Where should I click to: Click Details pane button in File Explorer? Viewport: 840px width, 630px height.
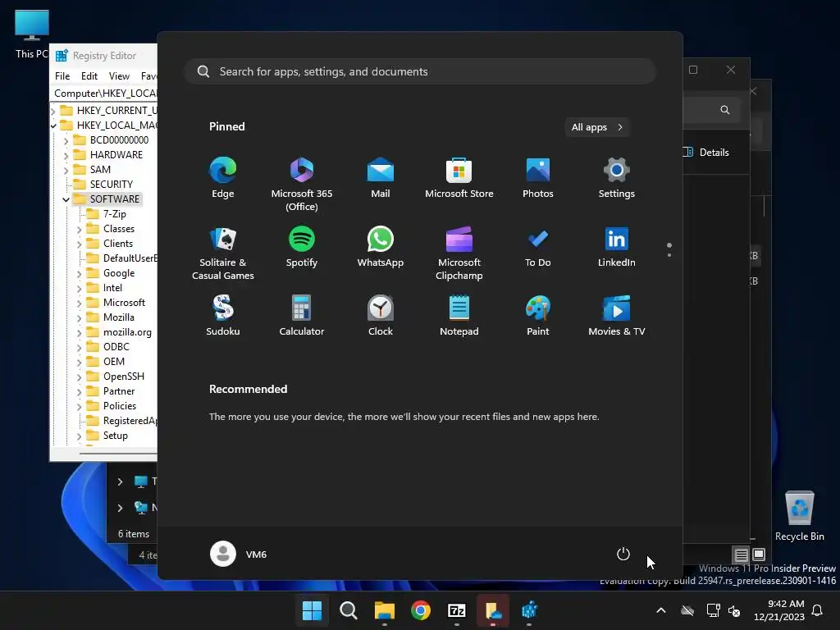pos(707,152)
